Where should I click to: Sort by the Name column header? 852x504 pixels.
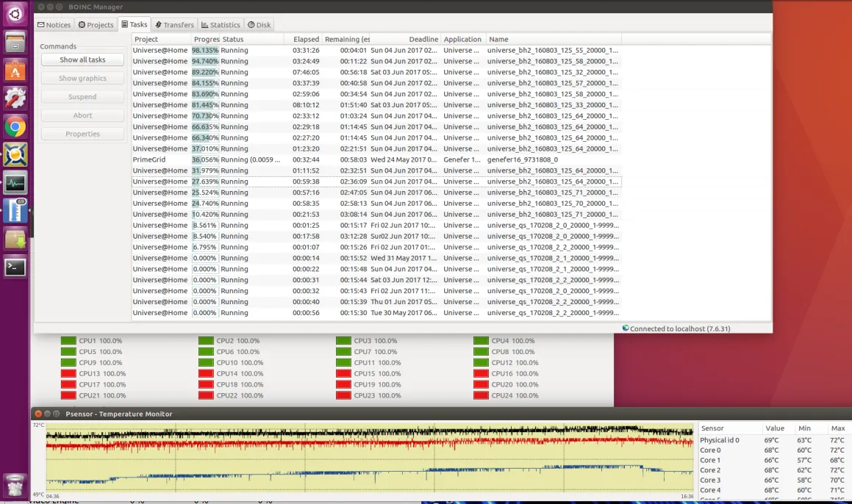click(x=553, y=39)
